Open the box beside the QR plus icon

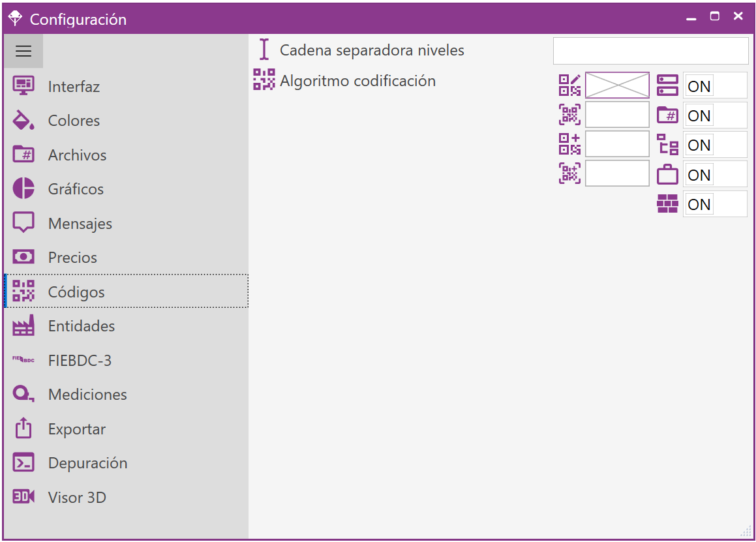point(617,144)
